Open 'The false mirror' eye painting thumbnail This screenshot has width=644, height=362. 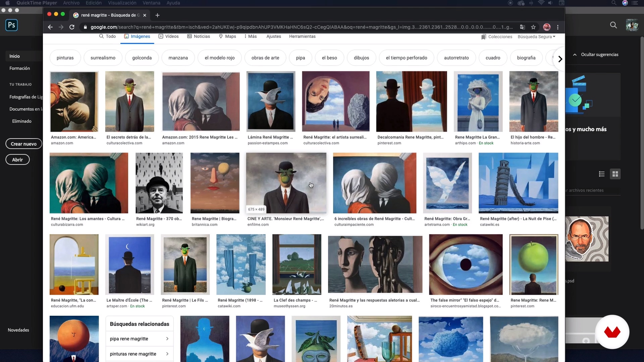[466, 264]
